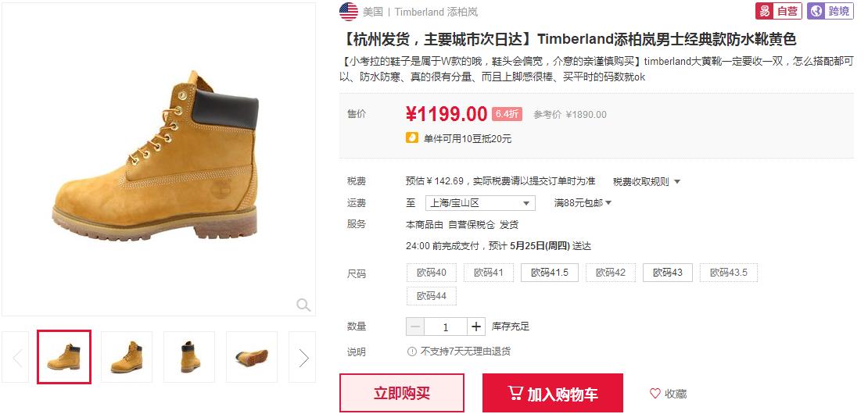Show previous thumbnails with left arrow
Viewport: 868px width, 414px height.
[x=16, y=357]
